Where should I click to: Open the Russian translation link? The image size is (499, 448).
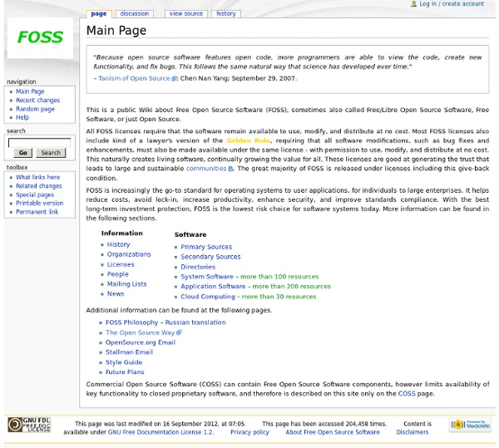[x=195, y=322]
